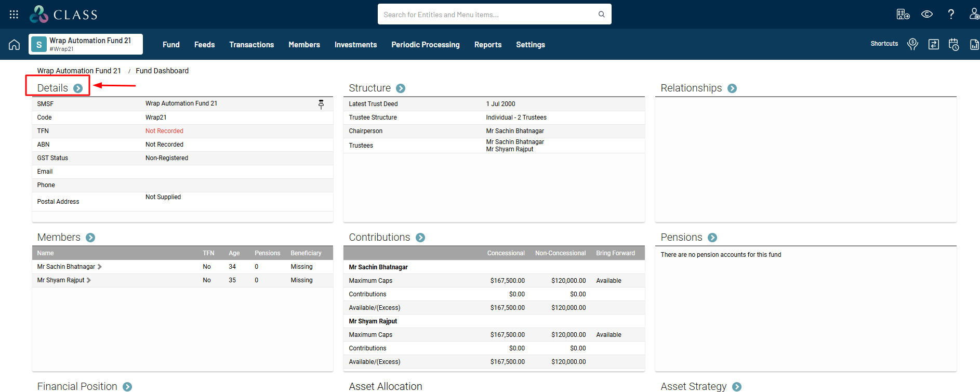Click the pin icon in SMSF row
Image resolution: width=980 pixels, height=392 pixels.
321,104
